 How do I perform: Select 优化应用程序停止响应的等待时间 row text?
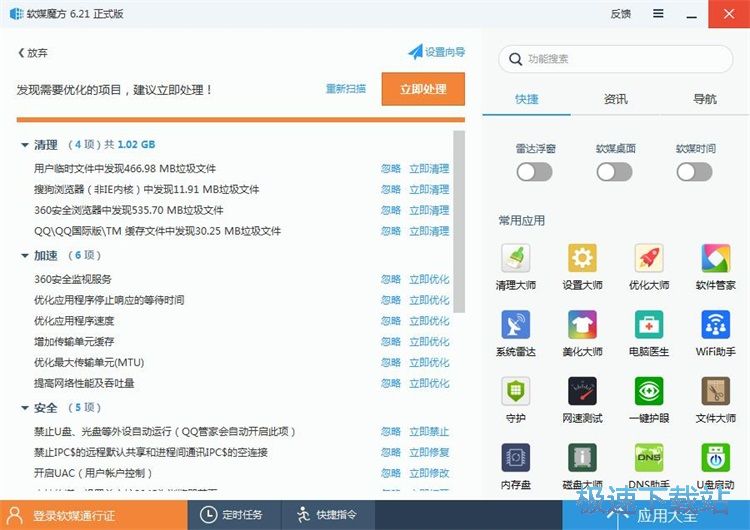[109, 300]
